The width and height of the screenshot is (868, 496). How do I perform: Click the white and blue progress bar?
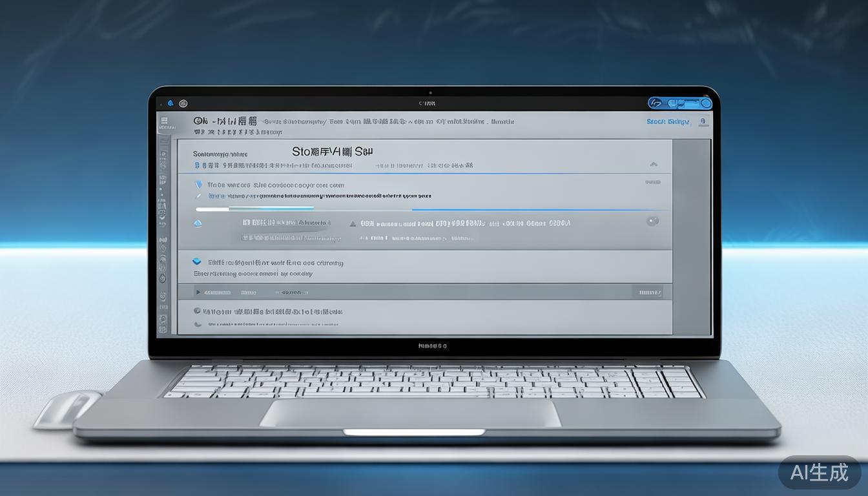255,209
